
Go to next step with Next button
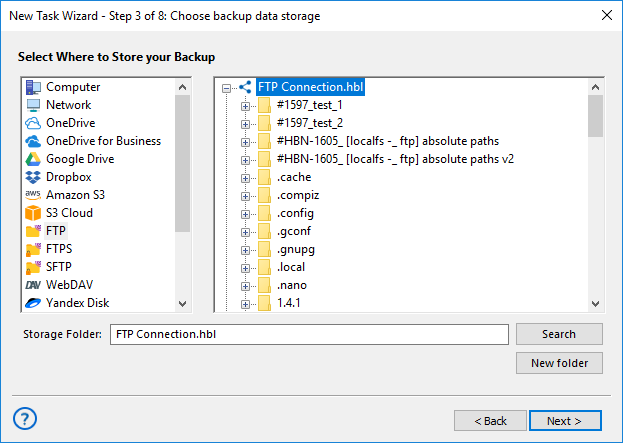[565, 421]
